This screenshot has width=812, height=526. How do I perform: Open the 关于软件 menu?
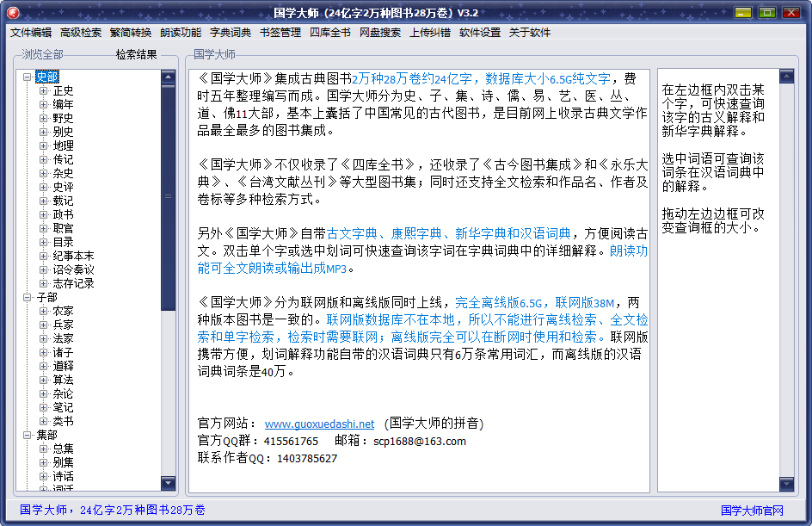pyautogui.click(x=530, y=33)
